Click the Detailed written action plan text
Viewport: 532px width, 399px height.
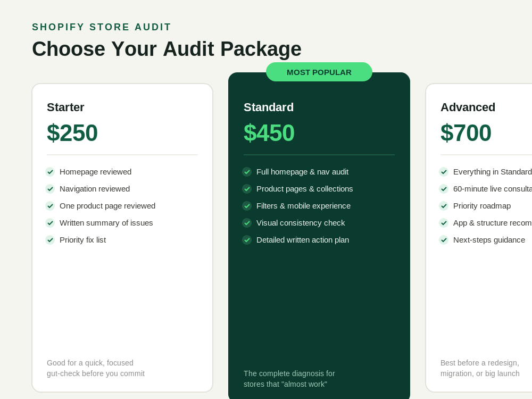303,240
